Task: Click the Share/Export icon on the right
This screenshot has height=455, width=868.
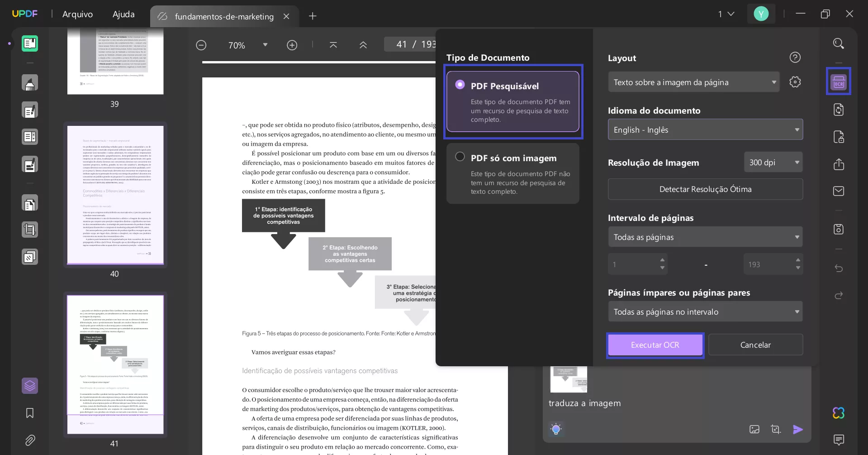Action: click(838, 164)
